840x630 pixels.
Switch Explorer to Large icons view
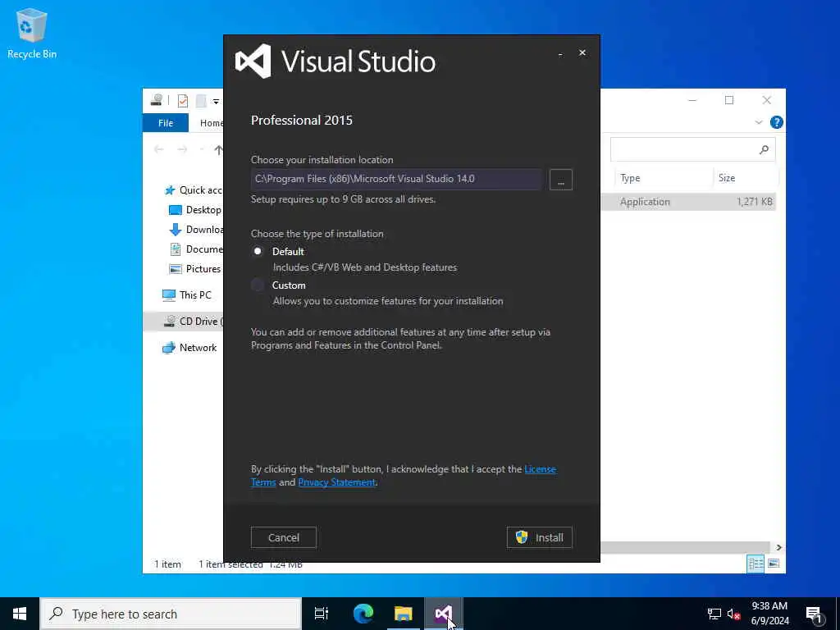tap(774, 564)
